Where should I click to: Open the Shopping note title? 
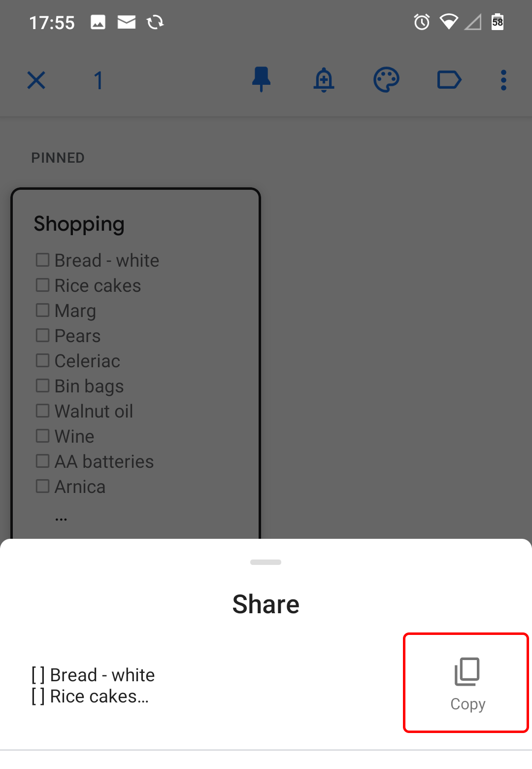79,224
